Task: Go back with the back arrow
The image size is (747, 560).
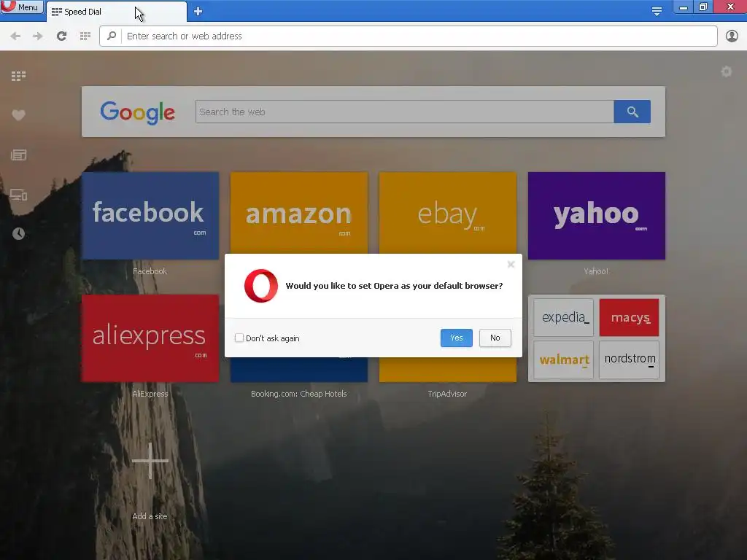Action: point(15,36)
